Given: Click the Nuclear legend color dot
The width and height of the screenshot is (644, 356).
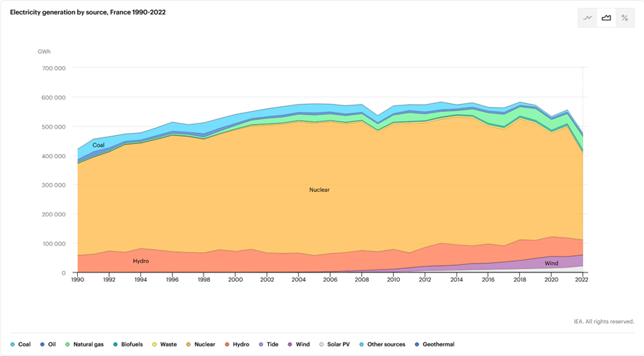Looking at the screenshot, I should pyautogui.click(x=189, y=344).
